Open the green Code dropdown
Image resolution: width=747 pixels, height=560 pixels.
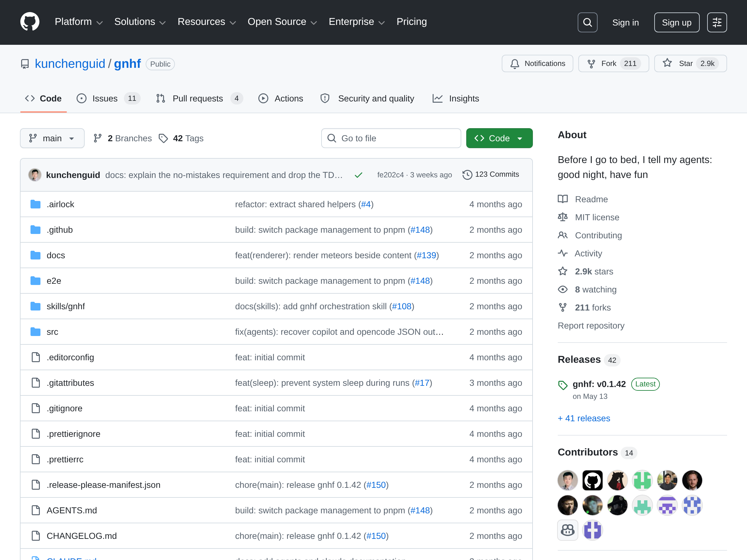(x=499, y=138)
